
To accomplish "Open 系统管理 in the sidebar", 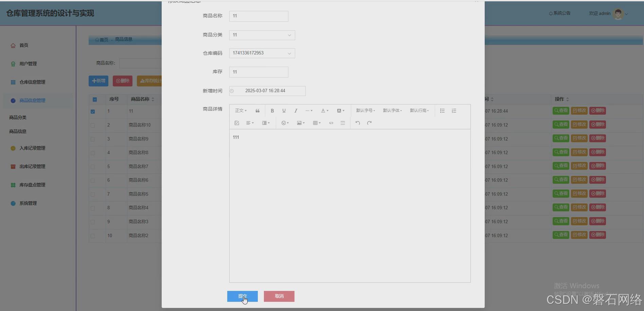I will [28, 203].
